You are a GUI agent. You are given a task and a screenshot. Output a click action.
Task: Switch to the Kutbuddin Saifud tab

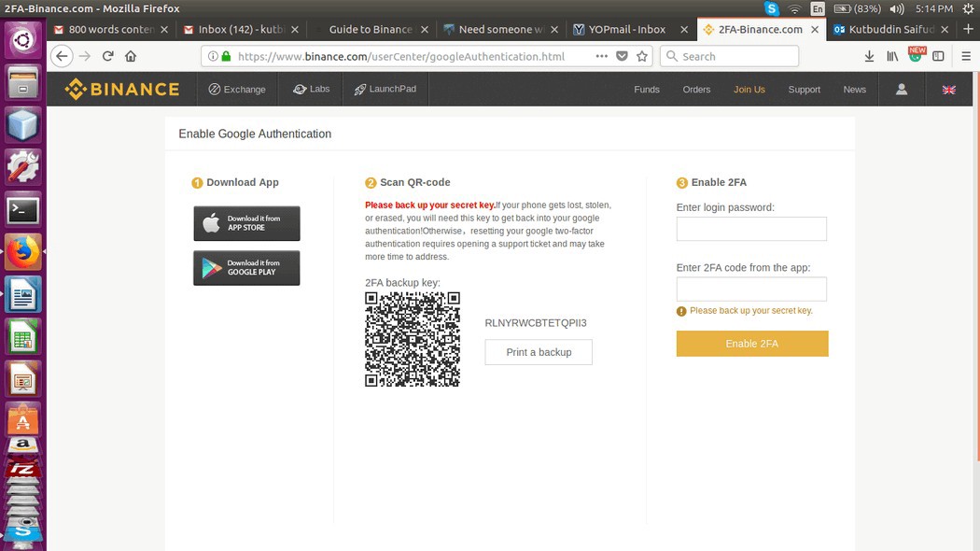(x=890, y=29)
